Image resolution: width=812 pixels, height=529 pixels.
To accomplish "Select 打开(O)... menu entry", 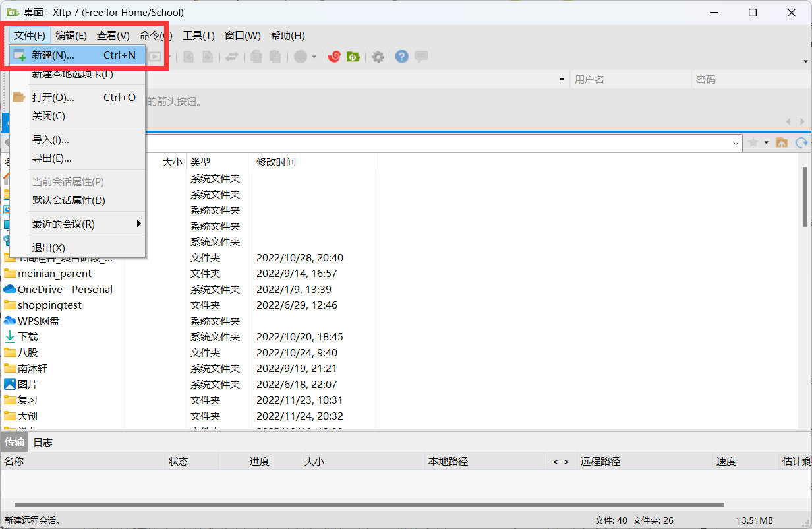I will pyautogui.click(x=77, y=98).
